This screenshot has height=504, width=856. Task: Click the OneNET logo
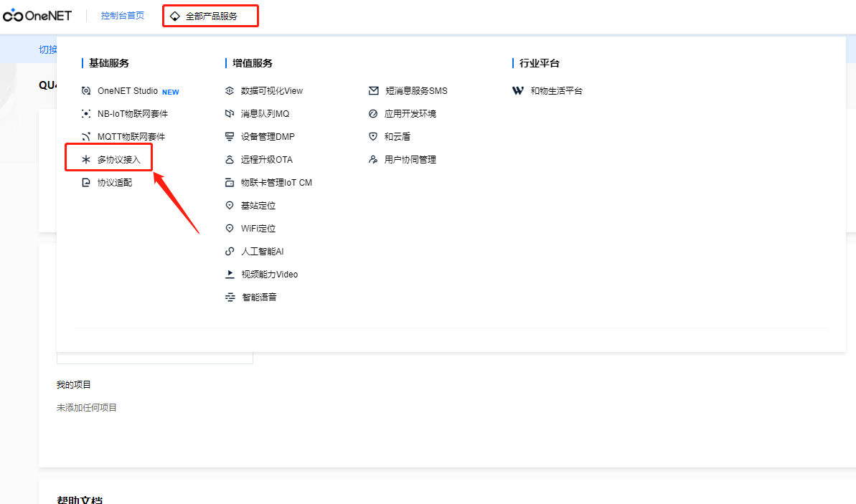tap(37, 16)
